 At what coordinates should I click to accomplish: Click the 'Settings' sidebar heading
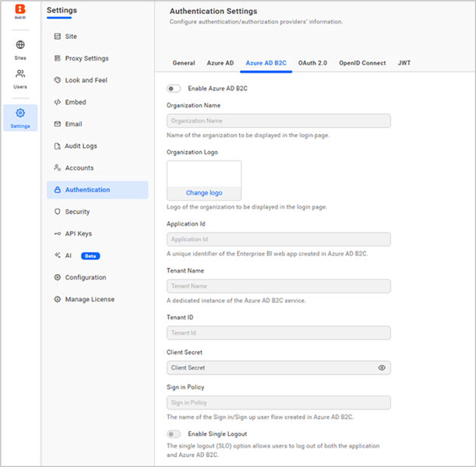(x=62, y=10)
